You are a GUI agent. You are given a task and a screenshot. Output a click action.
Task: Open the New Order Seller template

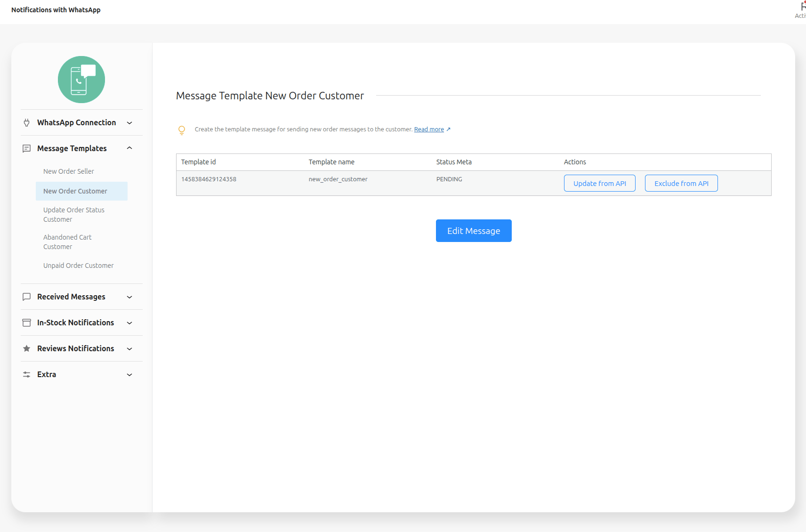coord(69,171)
